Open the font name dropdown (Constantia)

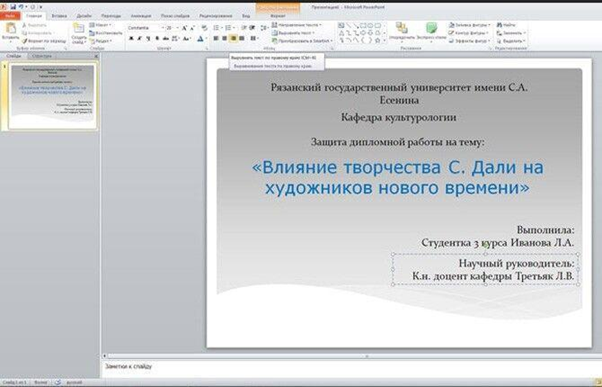click(146, 28)
